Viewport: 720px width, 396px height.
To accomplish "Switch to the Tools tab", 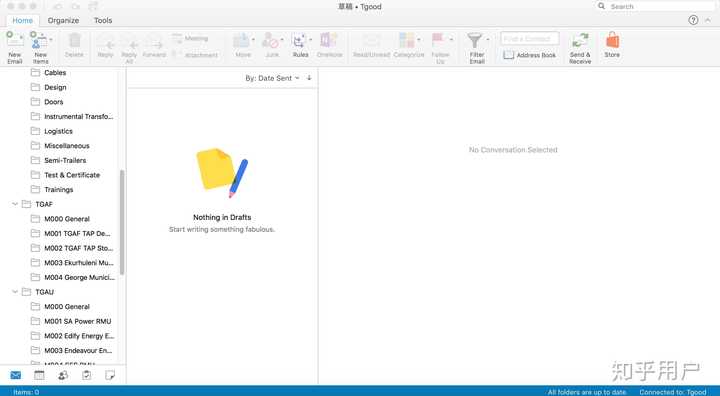I will pos(103,20).
